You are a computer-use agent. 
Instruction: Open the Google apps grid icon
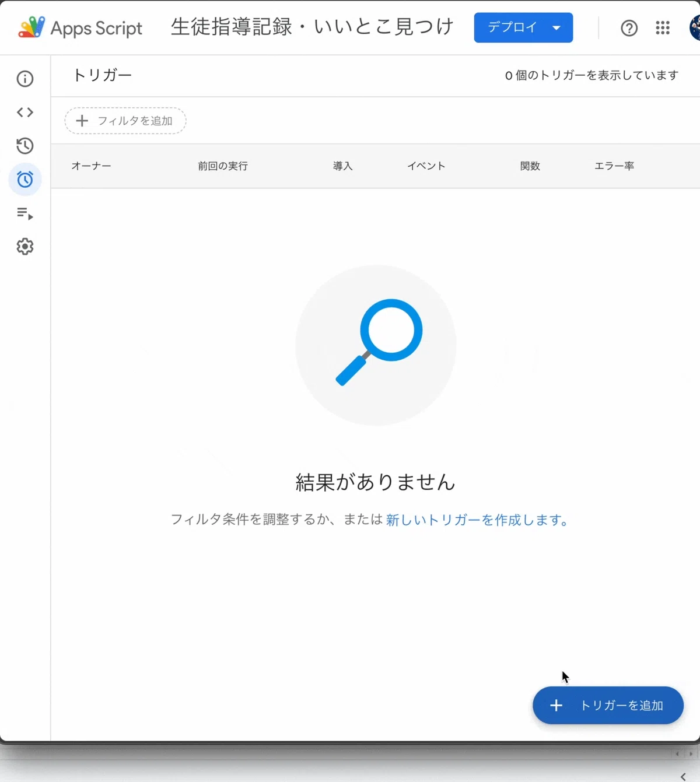pos(663,28)
